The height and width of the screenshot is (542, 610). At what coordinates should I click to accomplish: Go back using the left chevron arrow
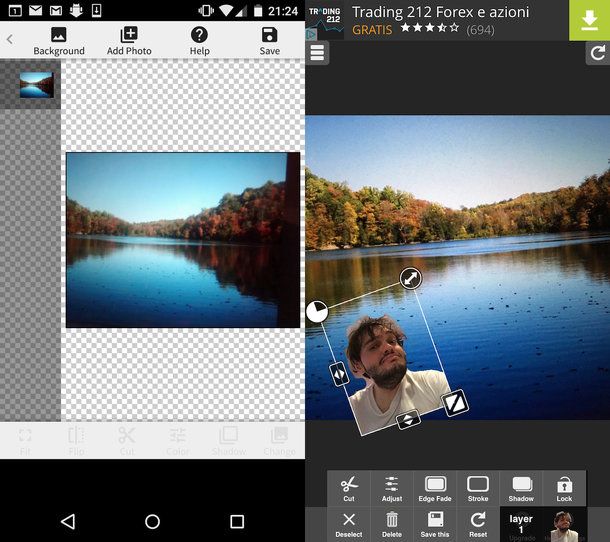point(10,39)
